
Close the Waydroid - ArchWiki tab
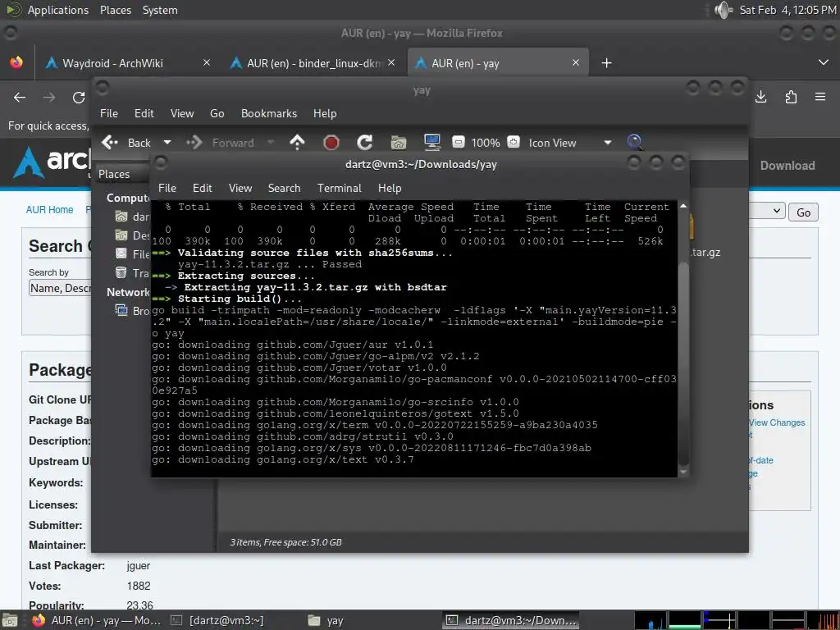207,62
